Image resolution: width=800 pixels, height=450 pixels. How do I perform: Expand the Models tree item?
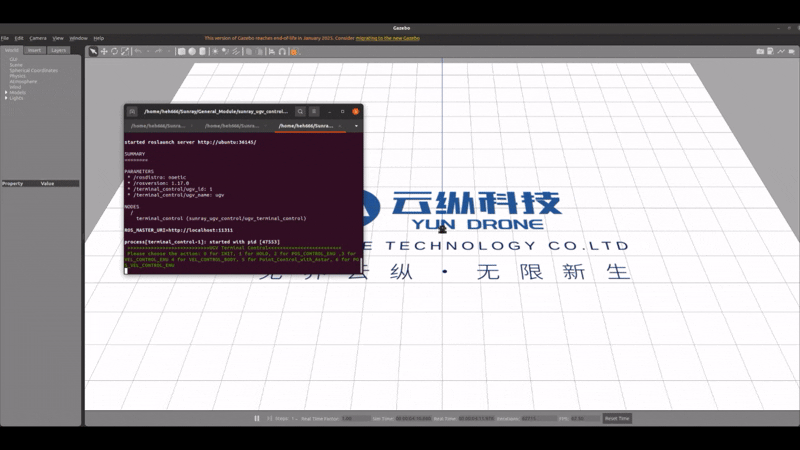tap(6, 92)
